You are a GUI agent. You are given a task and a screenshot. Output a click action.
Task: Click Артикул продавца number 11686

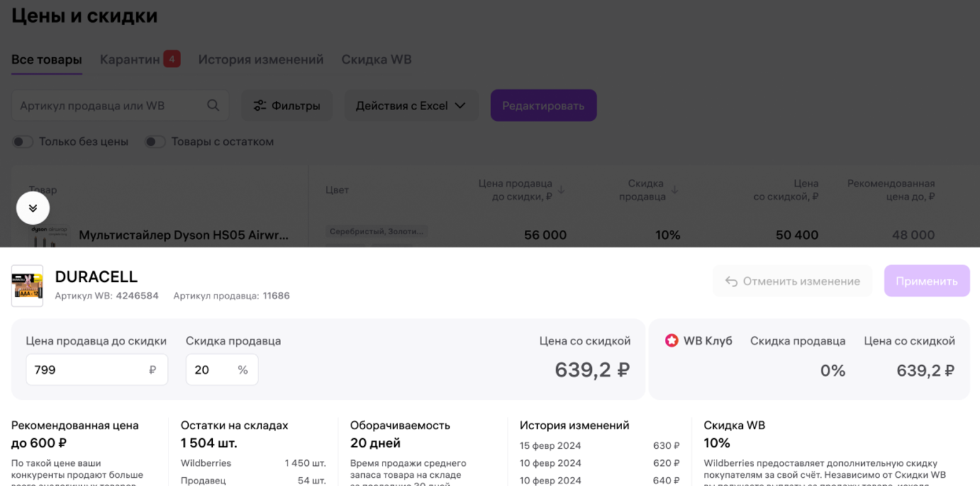click(x=276, y=296)
